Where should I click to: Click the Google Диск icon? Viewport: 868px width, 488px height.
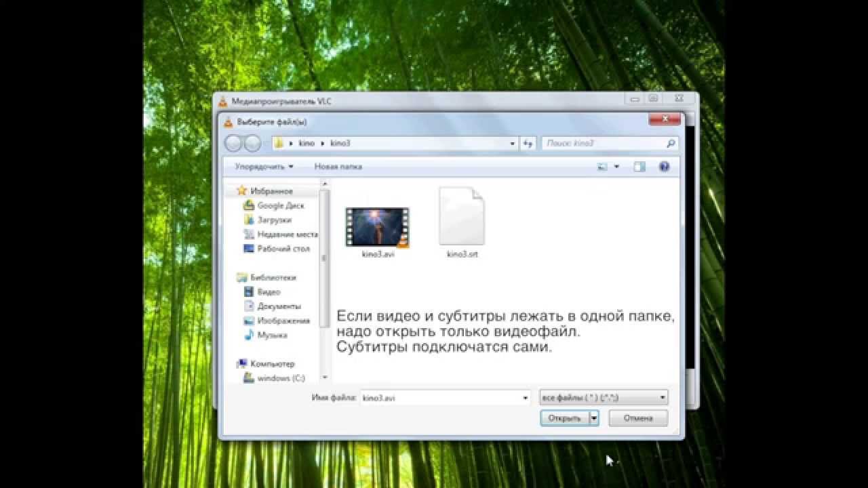pyautogui.click(x=249, y=205)
